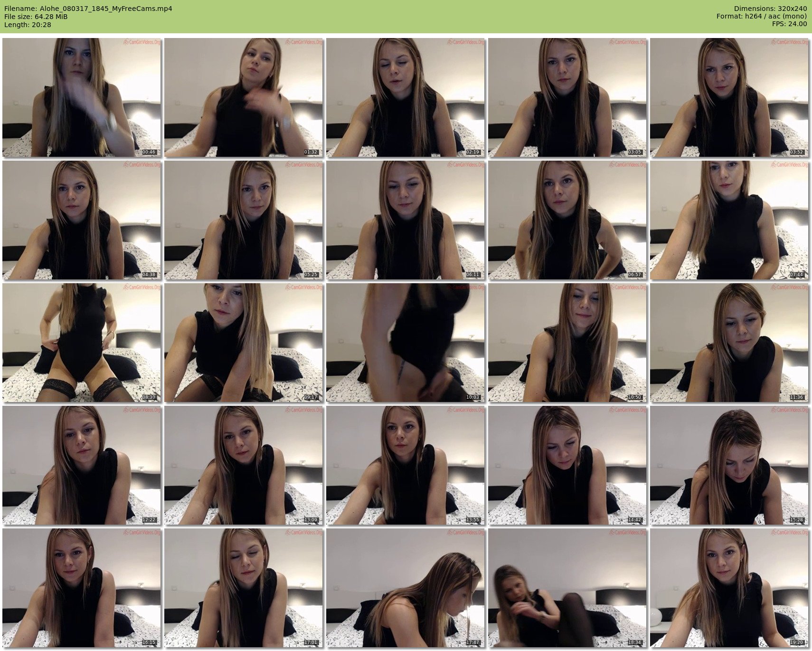Pick the preview frame at 11:36

[x=729, y=343]
